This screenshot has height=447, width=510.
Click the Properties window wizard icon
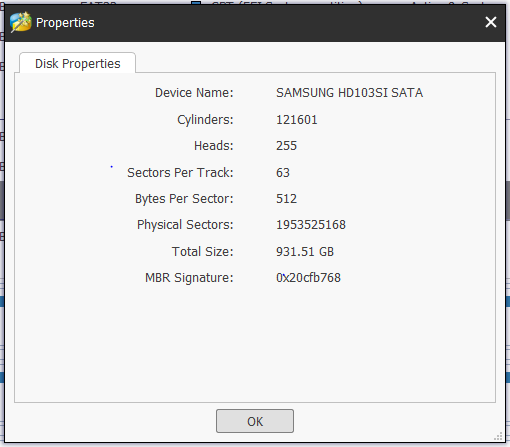point(21,22)
